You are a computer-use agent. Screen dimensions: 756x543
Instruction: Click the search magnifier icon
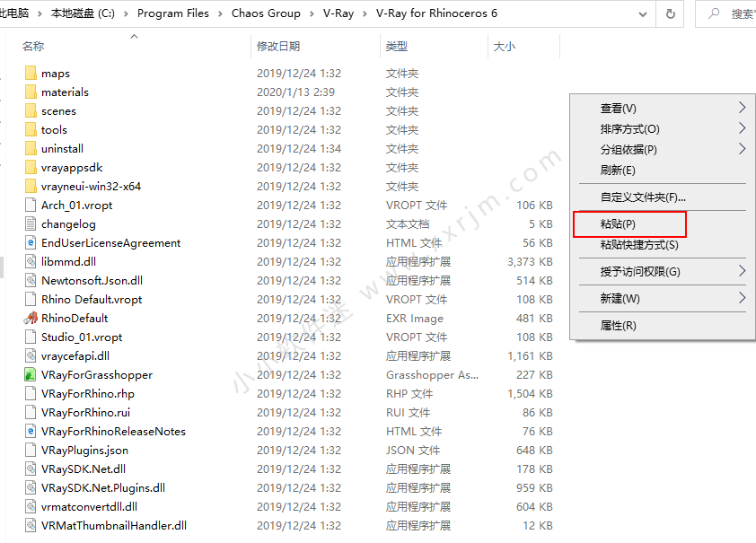[x=714, y=14]
